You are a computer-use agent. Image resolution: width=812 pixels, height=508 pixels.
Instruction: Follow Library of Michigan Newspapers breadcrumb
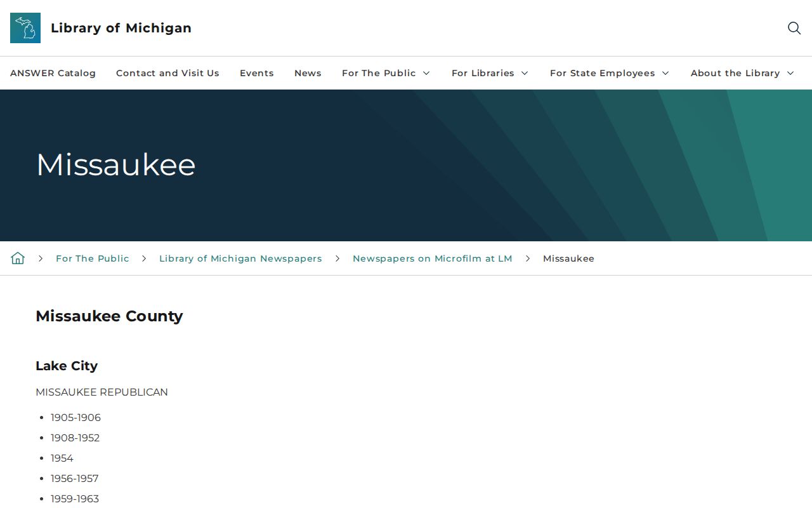point(240,258)
